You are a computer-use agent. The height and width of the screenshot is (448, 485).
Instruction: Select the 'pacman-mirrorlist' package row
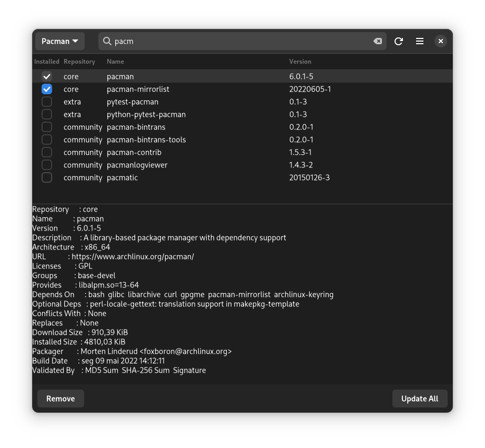(x=242, y=89)
